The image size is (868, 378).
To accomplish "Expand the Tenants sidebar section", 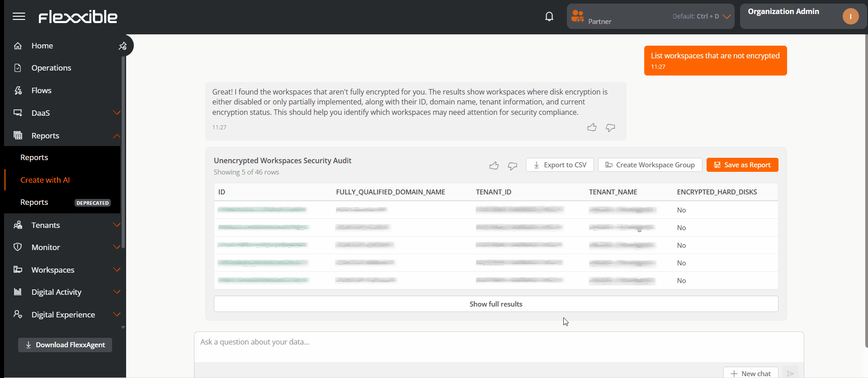I will (x=116, y=225).
